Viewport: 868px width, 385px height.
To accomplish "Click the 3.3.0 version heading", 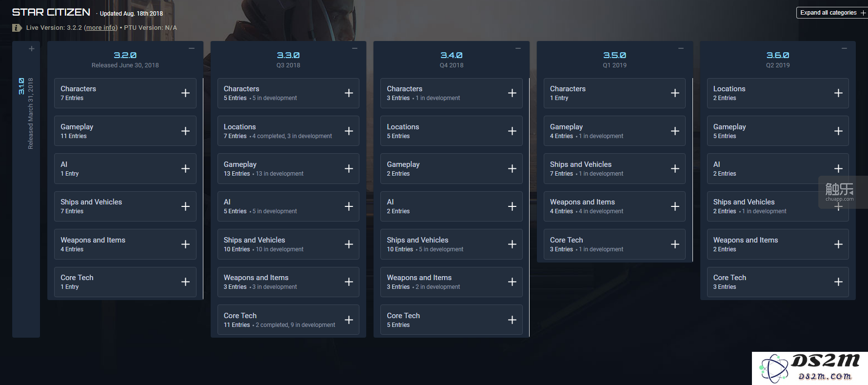I will click(288, 55).
